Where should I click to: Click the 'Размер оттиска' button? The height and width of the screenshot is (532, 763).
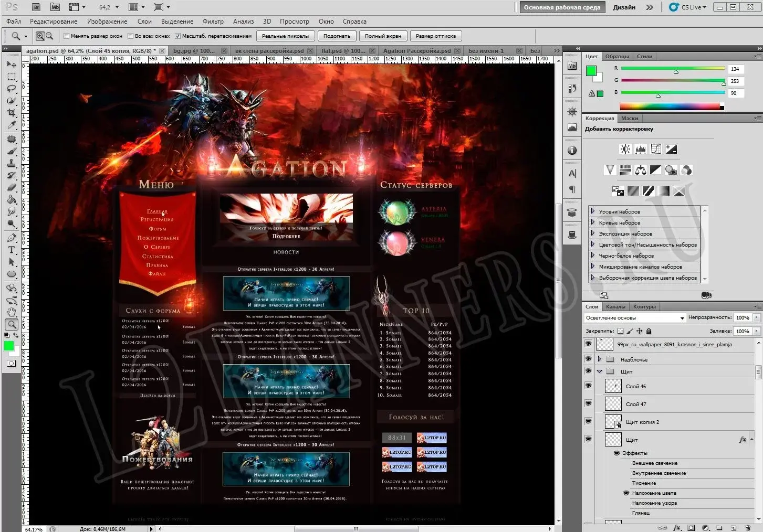click(436, 36)
